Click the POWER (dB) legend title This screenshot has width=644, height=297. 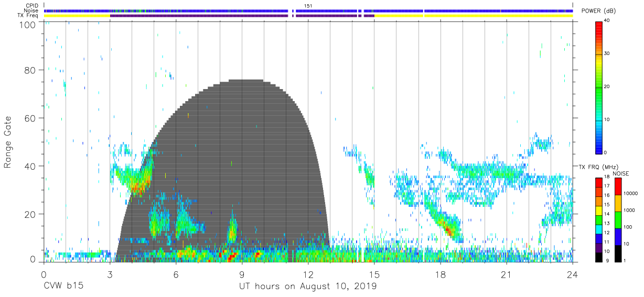pos(599,11)
